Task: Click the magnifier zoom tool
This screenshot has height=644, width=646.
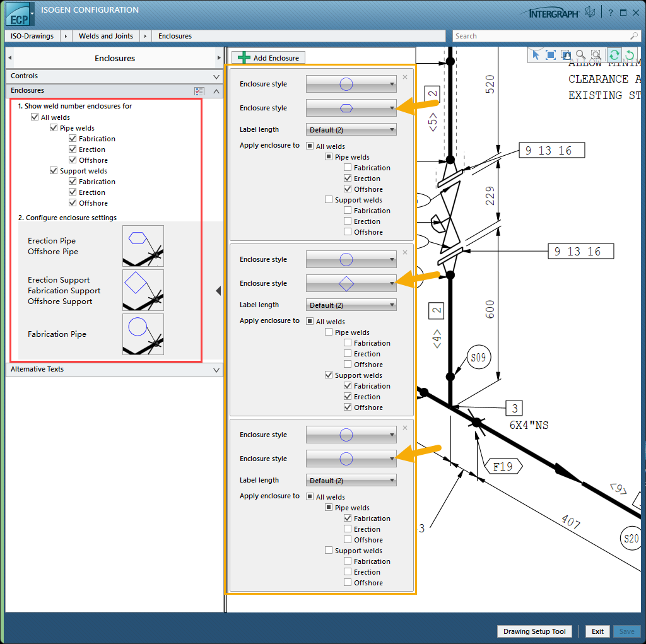Action: tap(580, 56)
